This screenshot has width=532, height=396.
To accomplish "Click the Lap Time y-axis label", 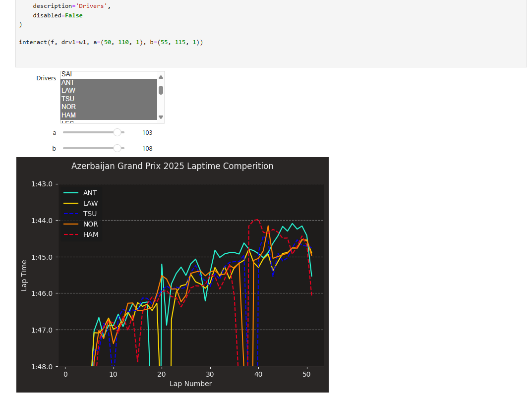I will pos(24,275).
